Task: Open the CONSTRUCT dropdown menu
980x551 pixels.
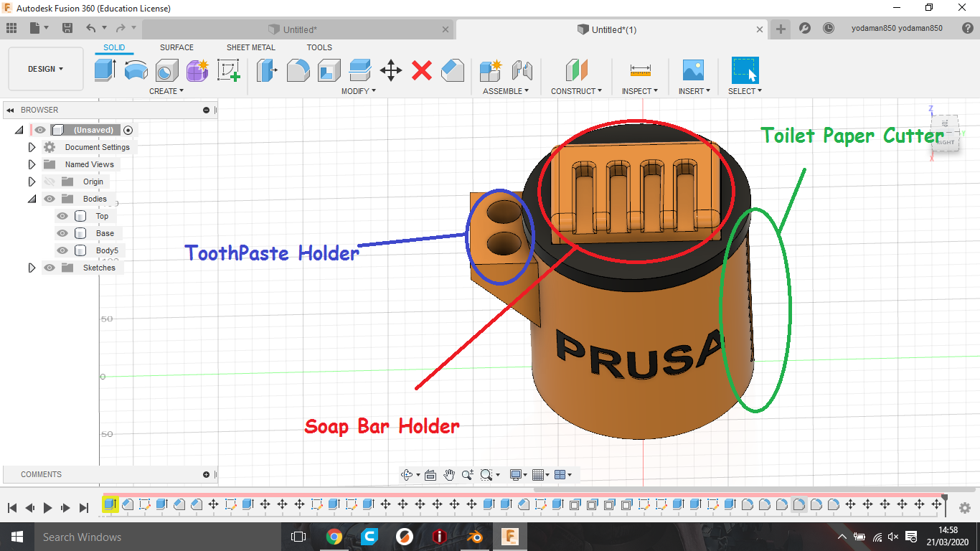Action: coord(576,91)
